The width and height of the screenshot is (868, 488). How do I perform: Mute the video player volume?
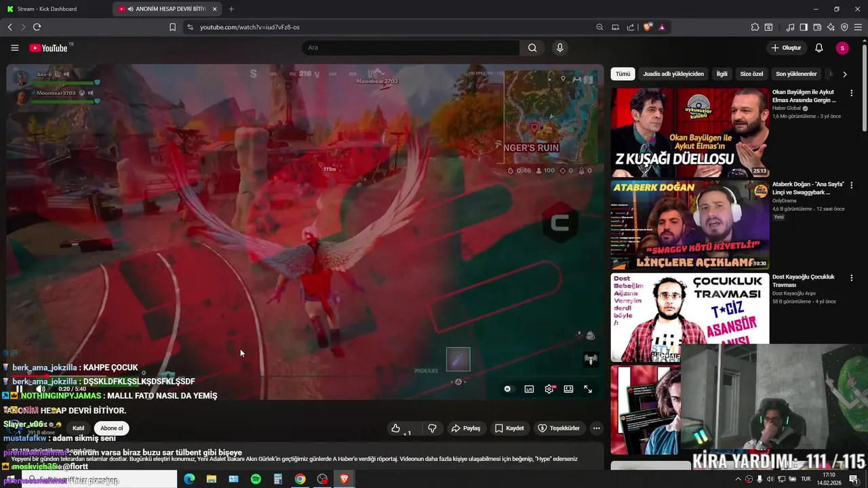(x=41, y=389)
